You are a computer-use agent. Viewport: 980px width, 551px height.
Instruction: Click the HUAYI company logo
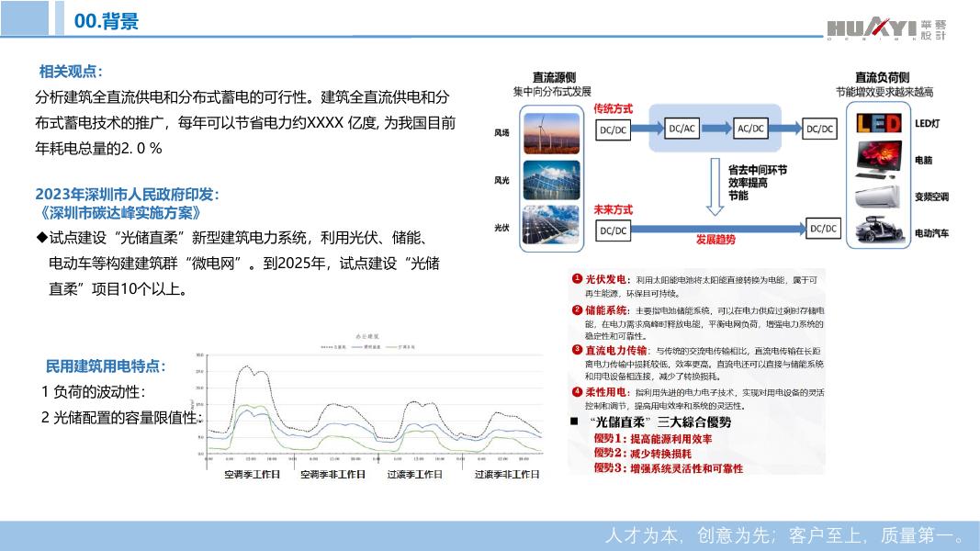[x=885, y=28]
